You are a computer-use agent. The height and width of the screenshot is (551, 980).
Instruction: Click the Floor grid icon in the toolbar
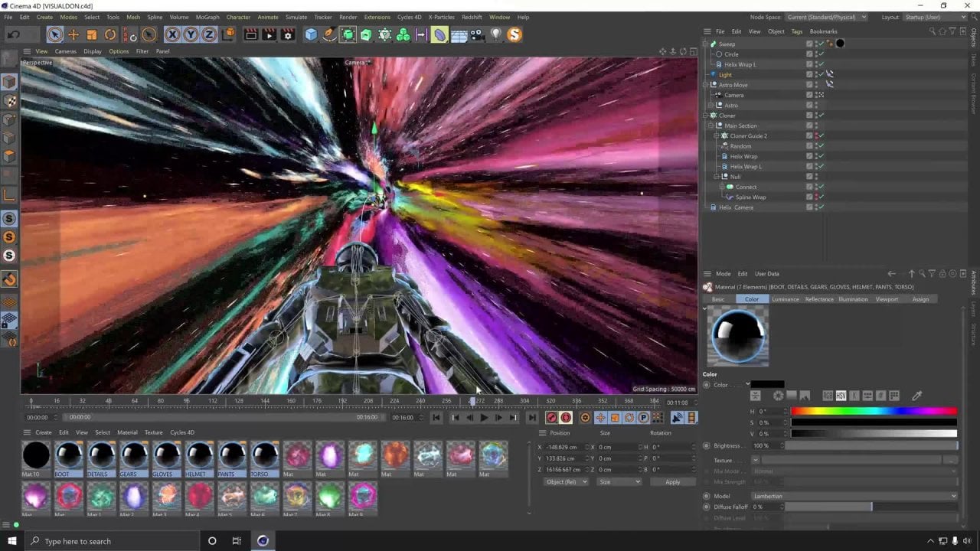(x=459, y=34)
